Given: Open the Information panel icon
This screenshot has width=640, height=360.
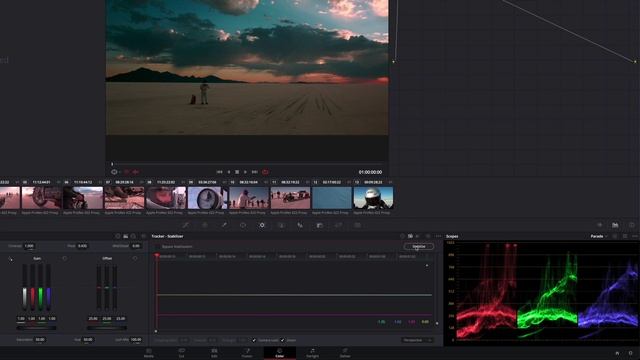Looking at the screenshot, I should tap(631, 225).
